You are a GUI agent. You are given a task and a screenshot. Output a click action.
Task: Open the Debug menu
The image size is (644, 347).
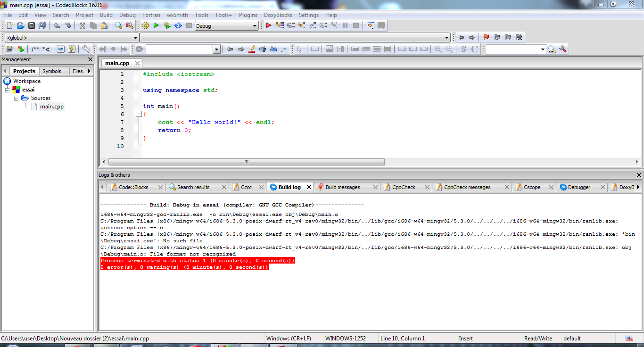[x=127, y=15]
